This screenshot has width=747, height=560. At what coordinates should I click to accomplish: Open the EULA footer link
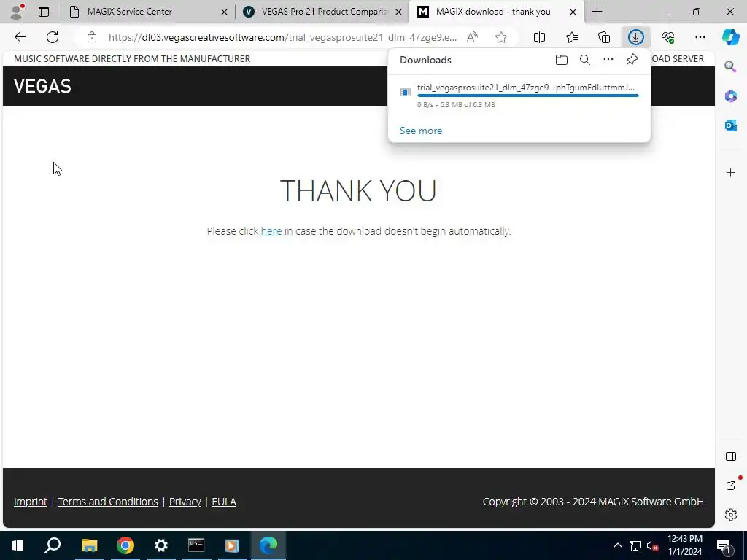click(224, 502)
